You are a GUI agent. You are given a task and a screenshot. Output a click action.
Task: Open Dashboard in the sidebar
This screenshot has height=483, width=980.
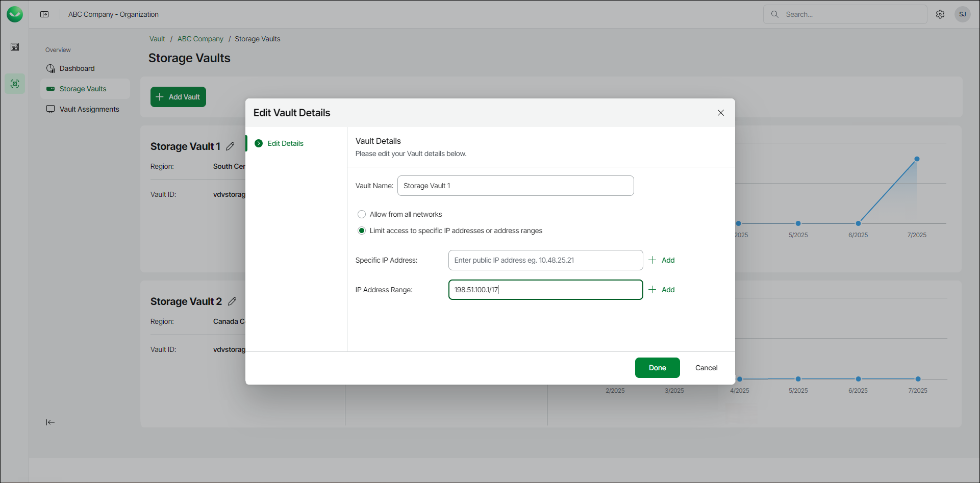pos(77,68)
